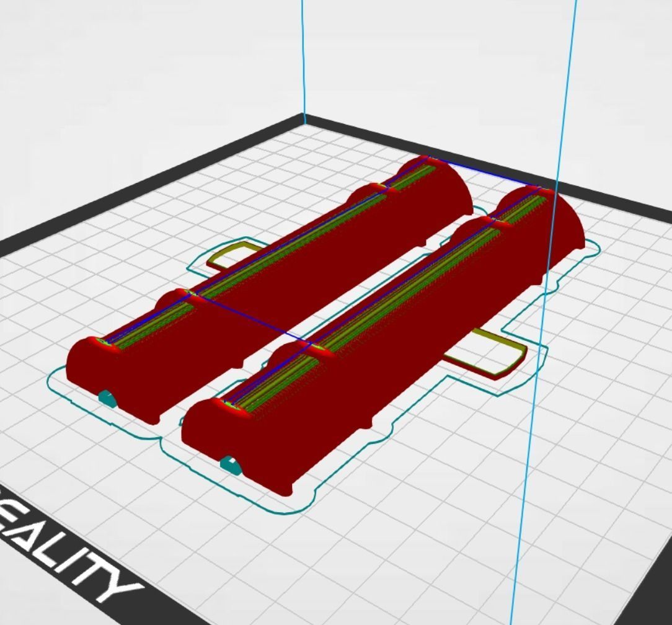Click the teal support under right model's front

click(231, 466)
